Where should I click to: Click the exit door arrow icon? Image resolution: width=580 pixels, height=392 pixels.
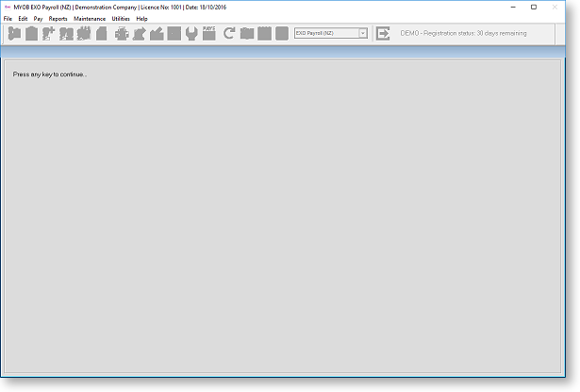tap(383, 33)
